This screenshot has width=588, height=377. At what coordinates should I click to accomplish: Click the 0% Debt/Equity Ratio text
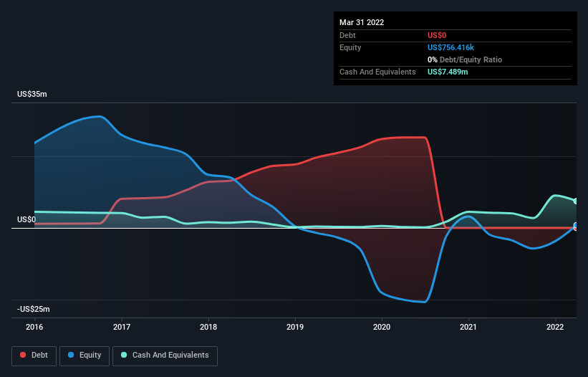[465, 59]
